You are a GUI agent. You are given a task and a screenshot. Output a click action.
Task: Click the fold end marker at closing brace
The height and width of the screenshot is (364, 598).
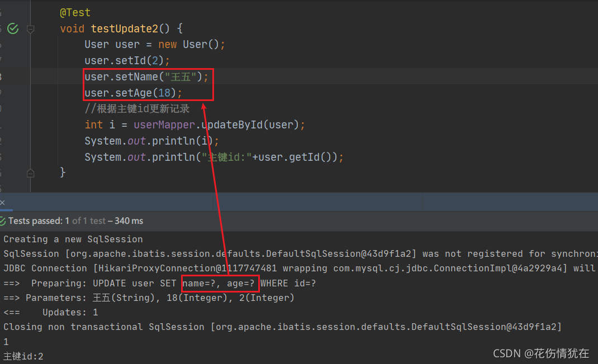(31, 174)
